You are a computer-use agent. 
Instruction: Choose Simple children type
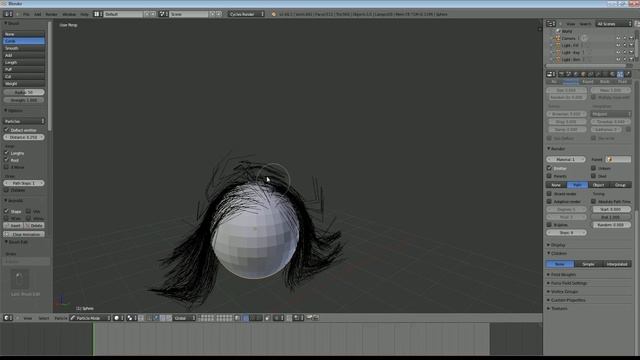pos(588,264)
